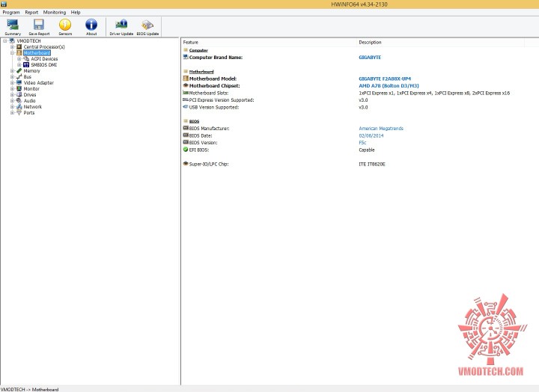Image resolution: width=539 pixels, height=392 pixels.
Task: Open the Monitoring menu
Action: click(55, 13)
